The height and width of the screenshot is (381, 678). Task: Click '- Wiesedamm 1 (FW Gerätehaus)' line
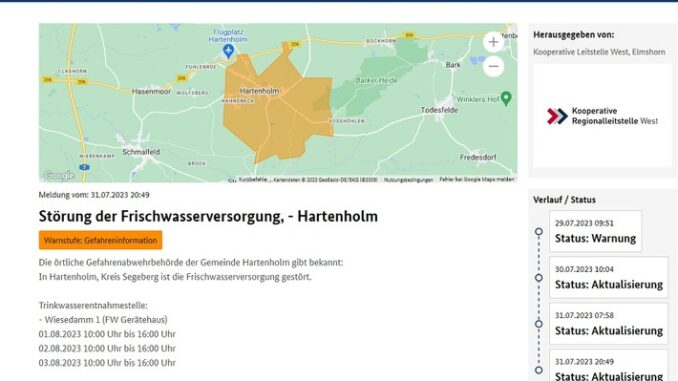click(x=103, y=320)
